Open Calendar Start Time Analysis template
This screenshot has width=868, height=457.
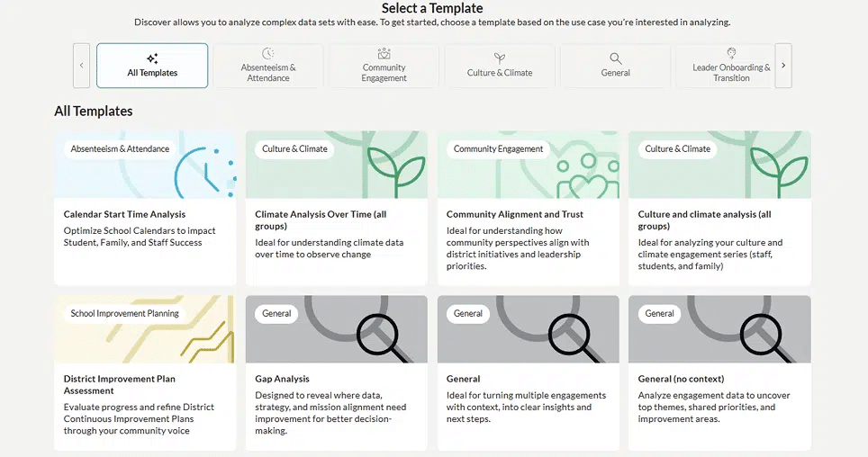coord(124,214)
